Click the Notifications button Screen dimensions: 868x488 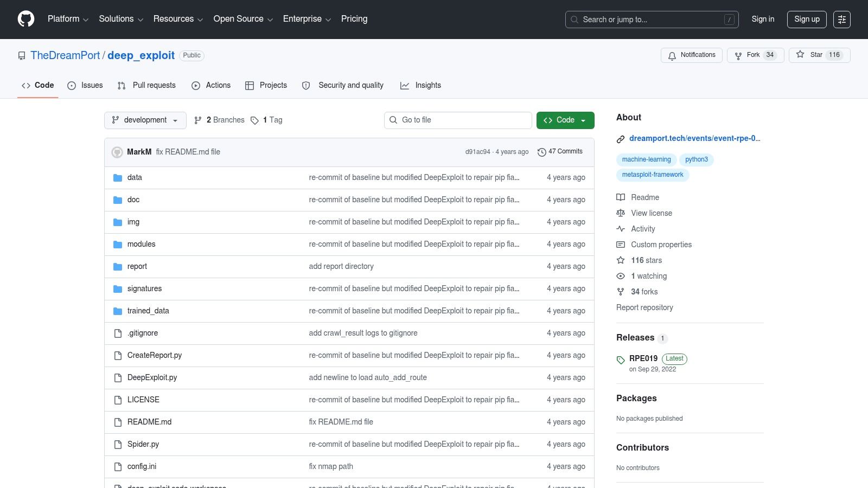click(x=692, y=55)
